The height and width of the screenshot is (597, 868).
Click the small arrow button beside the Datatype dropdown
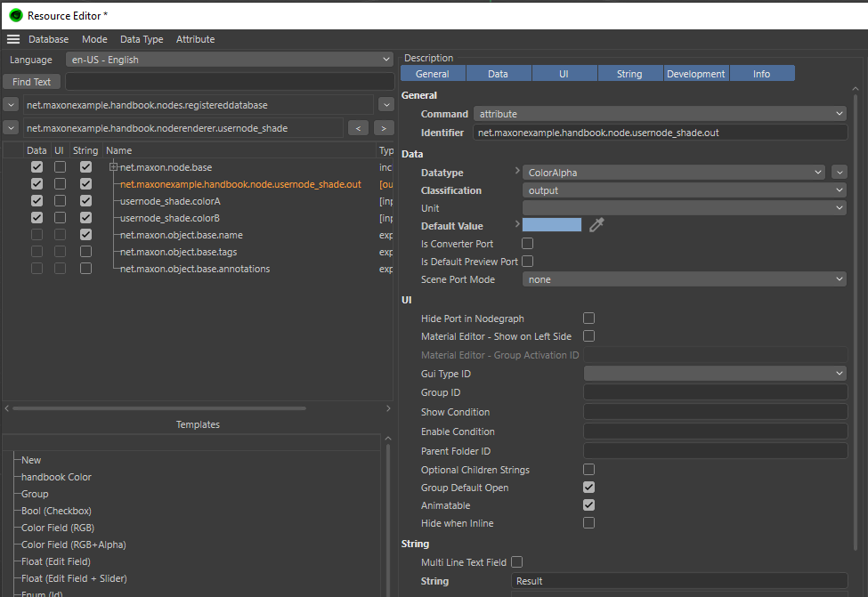[840, 173]
